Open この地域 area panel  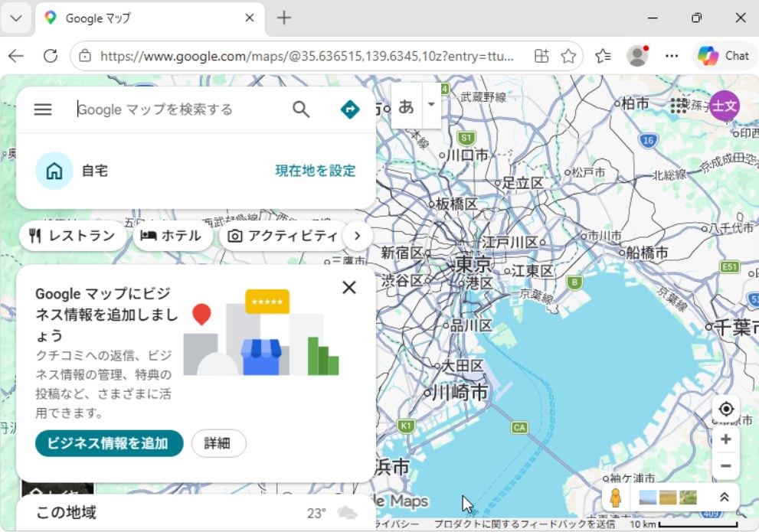pos(195,513)
